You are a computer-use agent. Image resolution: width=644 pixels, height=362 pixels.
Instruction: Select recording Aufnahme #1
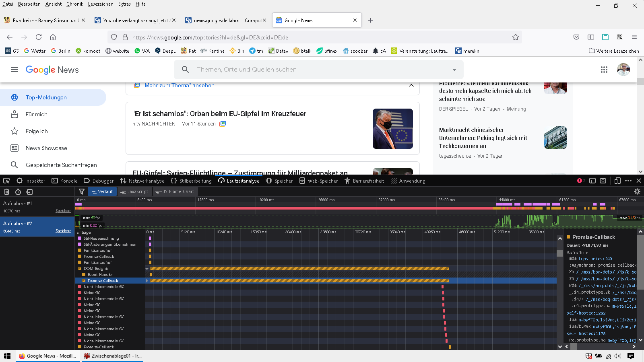point(37,207)
